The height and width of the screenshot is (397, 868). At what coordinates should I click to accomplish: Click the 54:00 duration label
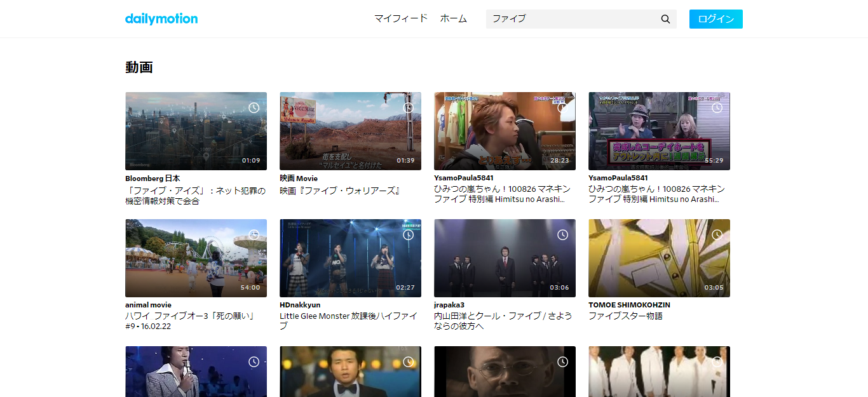(x=251, y=288)
